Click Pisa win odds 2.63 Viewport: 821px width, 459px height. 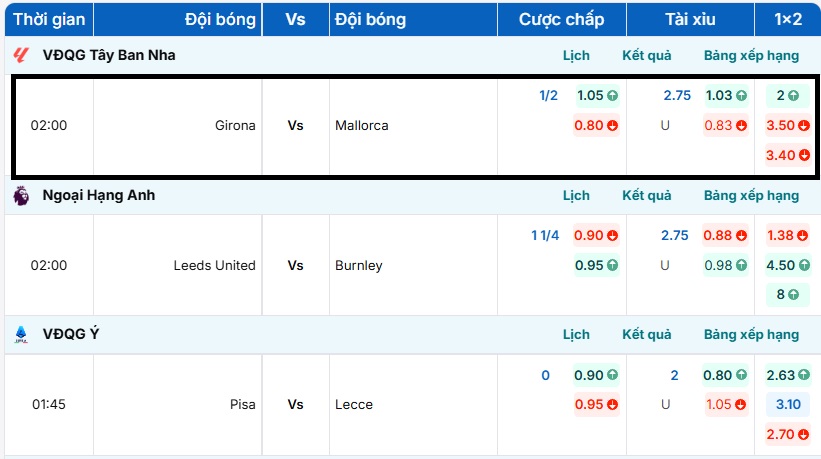point(787,375)
